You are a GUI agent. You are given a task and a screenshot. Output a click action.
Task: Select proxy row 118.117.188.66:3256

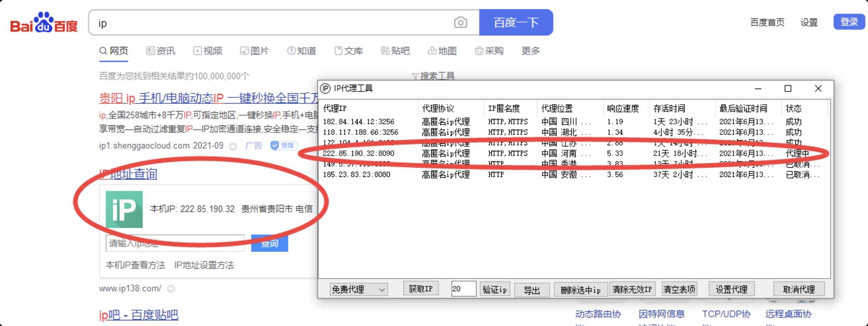click(573, 132)
